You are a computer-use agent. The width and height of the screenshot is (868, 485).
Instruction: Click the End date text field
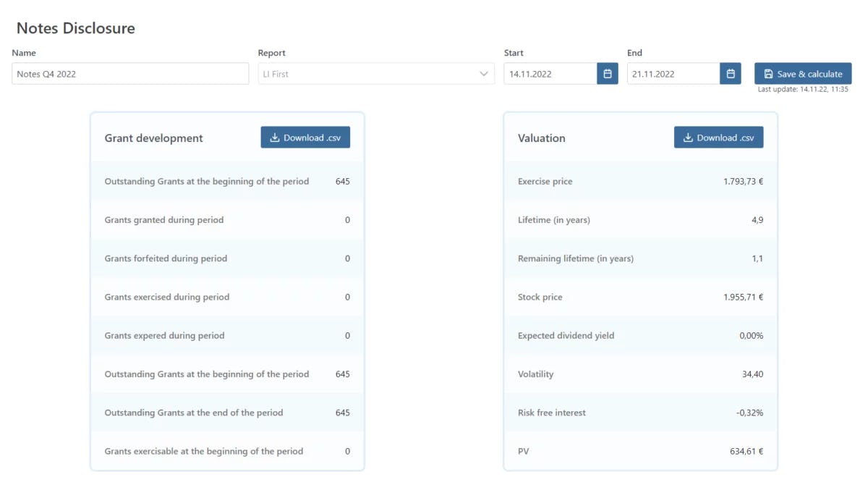(x=673, y=73)
